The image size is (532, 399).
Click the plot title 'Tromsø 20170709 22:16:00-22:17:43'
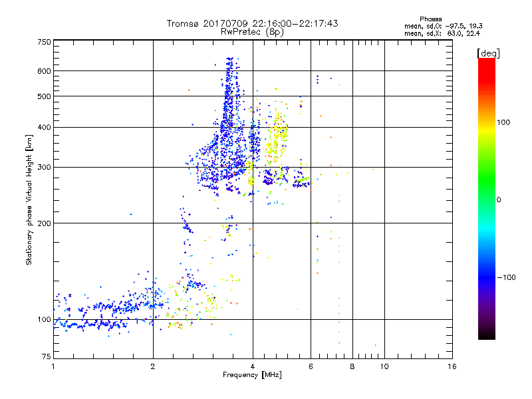pos(252,23)
